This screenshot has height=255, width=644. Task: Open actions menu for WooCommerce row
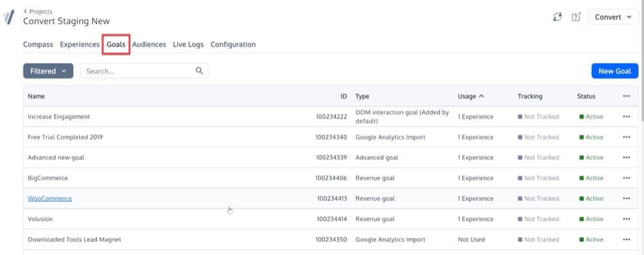tap(627, 199)
